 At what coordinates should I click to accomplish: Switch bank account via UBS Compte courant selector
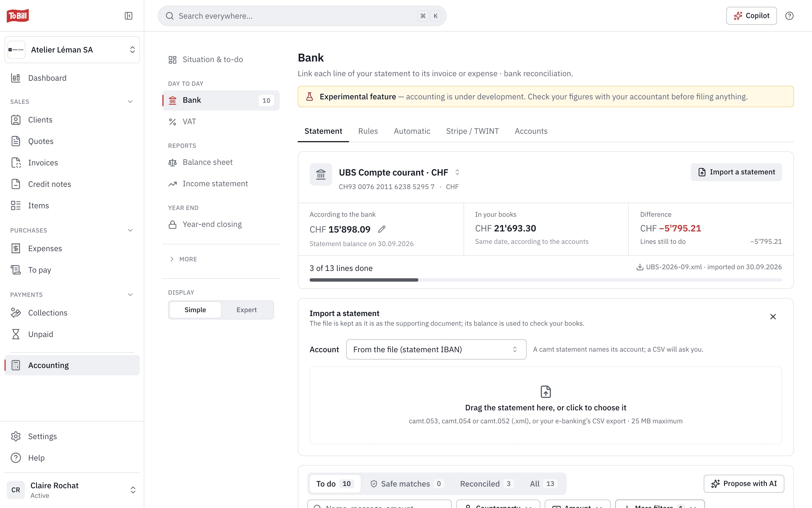[399, 172]
